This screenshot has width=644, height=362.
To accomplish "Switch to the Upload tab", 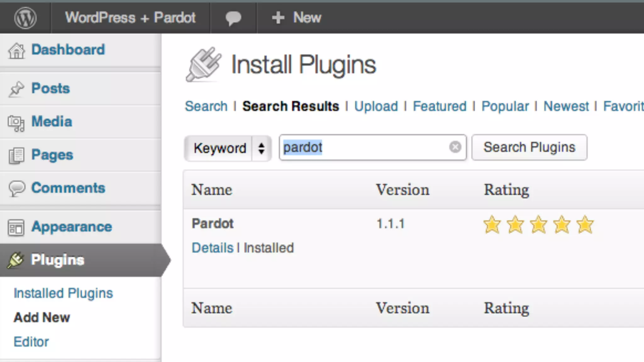I will [x=376, y=106].
